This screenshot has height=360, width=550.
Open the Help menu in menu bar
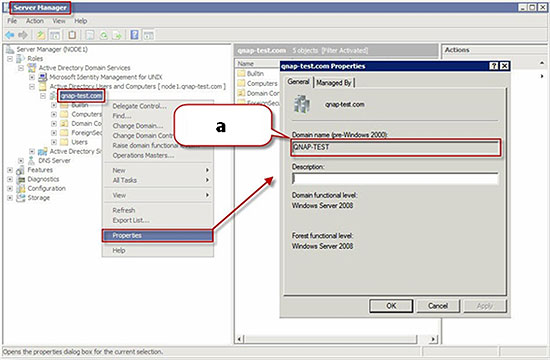(80, 21)
